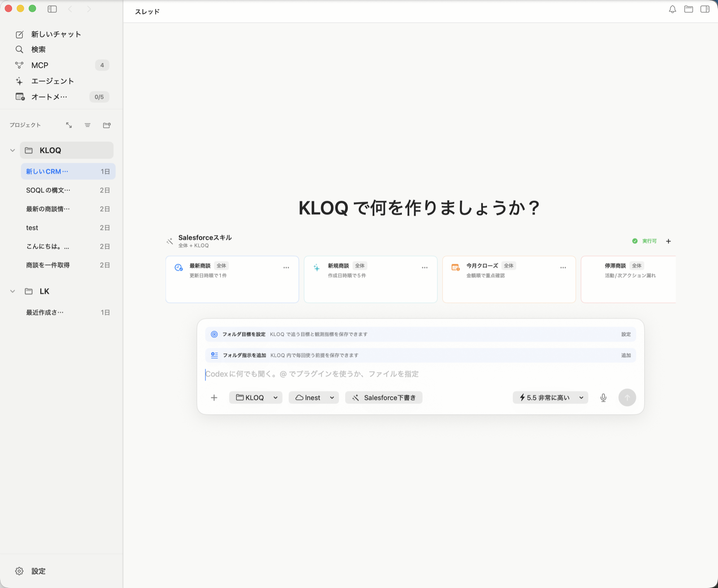This screenshot has width=718, height=588.
Task: Open notifications bell icon
Action: point(672,9)
